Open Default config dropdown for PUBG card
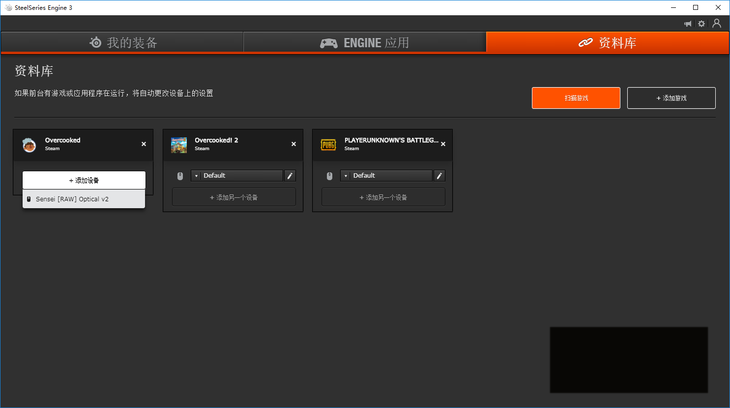The height and width of the screenshot is (408, 730). [x=386, y=176]
